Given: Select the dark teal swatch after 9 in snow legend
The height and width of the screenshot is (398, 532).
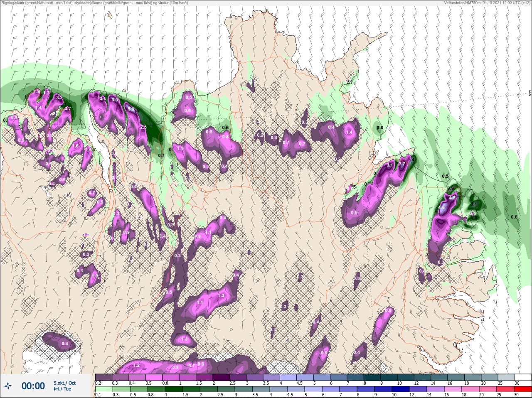Looking at the screenshot, I should (x=389, y=378).
